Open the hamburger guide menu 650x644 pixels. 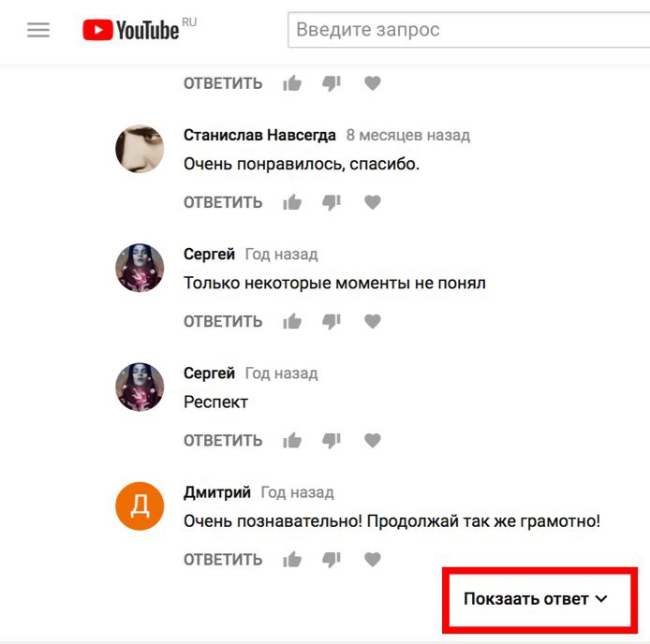pos(38,30)
